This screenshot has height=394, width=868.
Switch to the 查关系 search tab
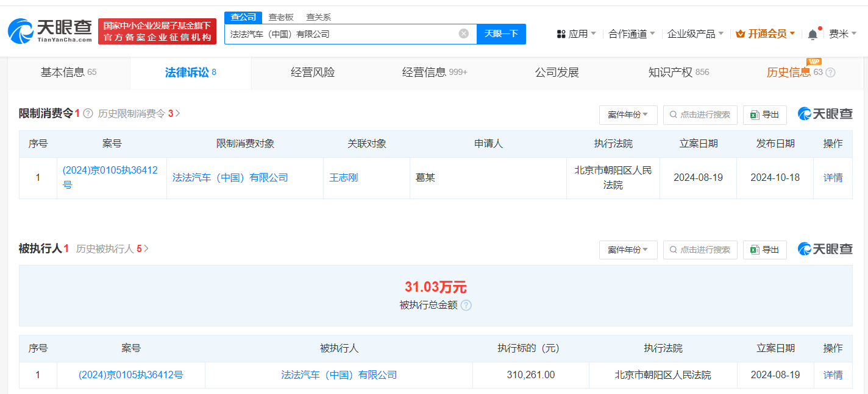coord(319,17)
